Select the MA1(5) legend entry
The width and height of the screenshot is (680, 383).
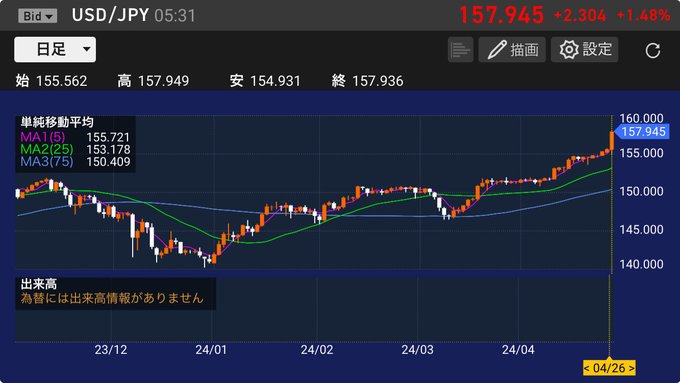pos(42,137)
